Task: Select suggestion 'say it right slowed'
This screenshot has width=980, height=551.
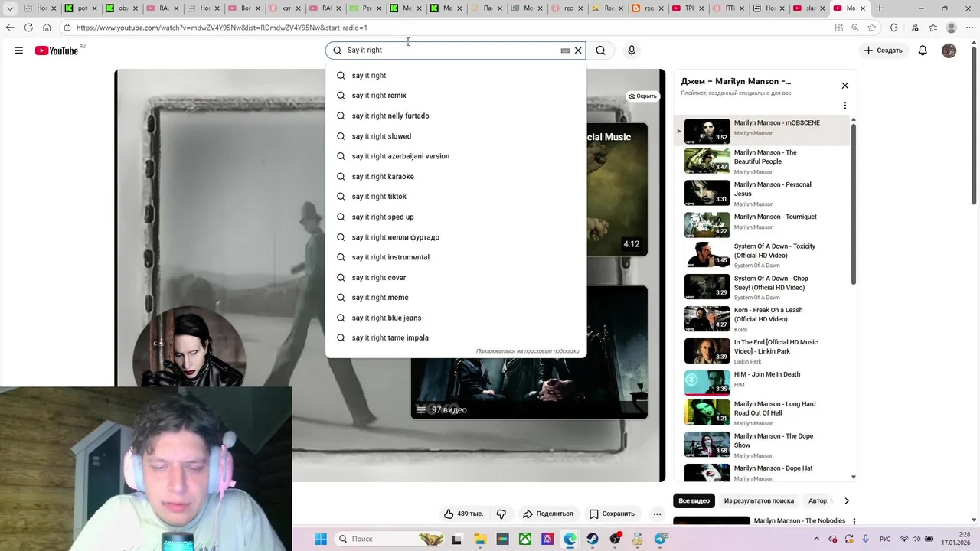Action: click(x=456, y=136)
